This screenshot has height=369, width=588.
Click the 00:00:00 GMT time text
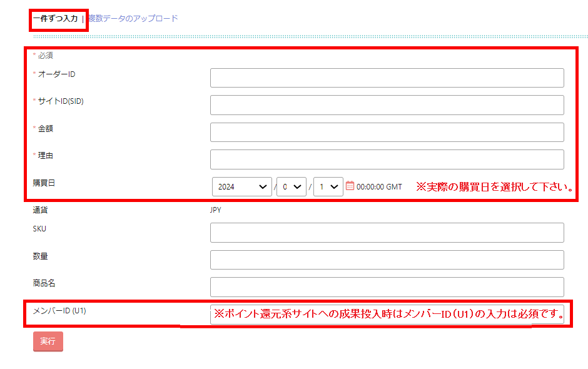[379, 186]
